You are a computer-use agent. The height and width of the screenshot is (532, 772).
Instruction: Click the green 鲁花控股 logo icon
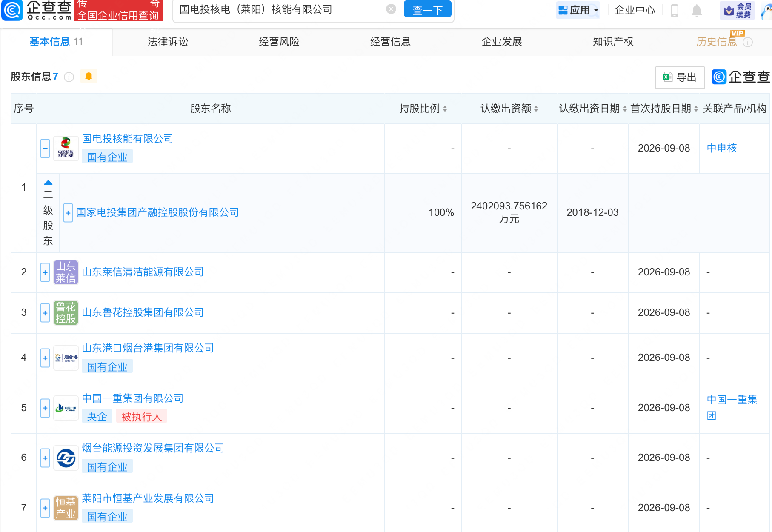pyautogui.click(x=66, y=313)
